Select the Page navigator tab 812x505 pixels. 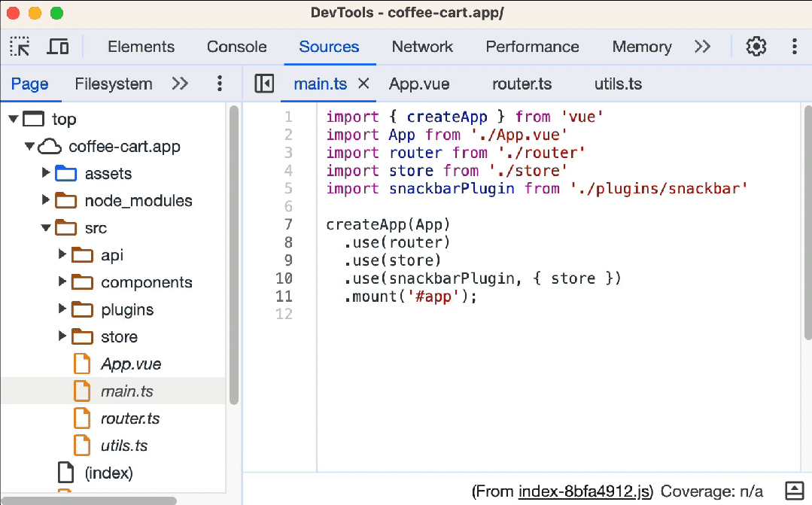(29, 84)
